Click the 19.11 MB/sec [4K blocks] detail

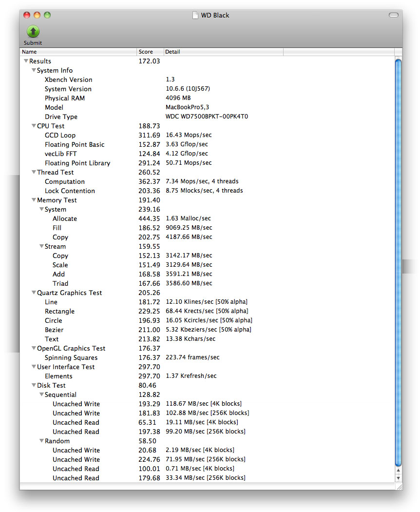(x=202, y=422)
